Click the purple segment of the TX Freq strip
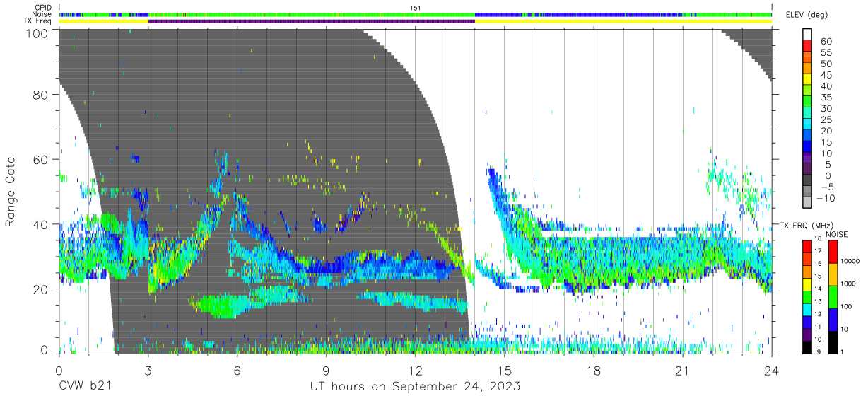Image resolution: width=868 pixels, height=401 pixels. pos(311,21)
